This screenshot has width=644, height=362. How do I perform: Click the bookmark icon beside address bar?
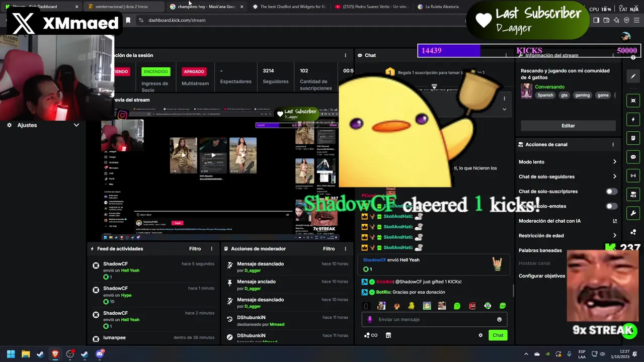pyautogui.click(x=128, y=20)
